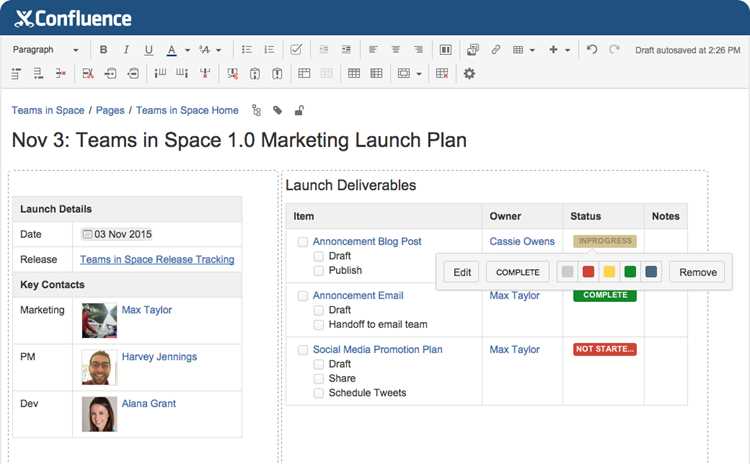This screenshot has width=750, height=464.
Task: Choose grey status color
Action: click(567, 272)
